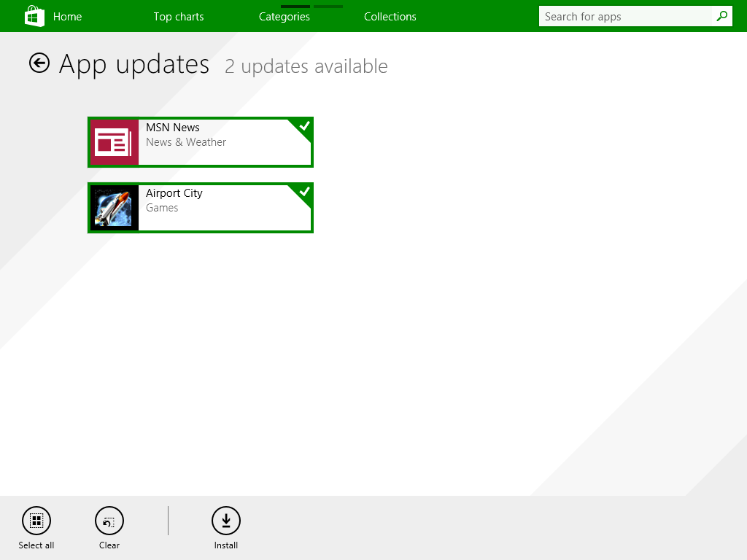The image size is (747, 560).
Task: Click the Clear label
Action: pyautogui.click(x=109, y=545)
